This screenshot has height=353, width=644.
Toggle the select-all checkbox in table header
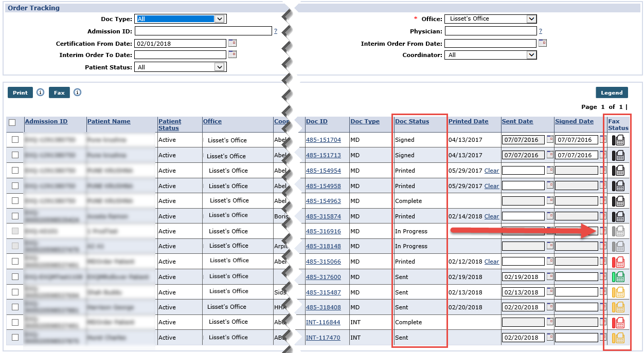click(12, 122)
